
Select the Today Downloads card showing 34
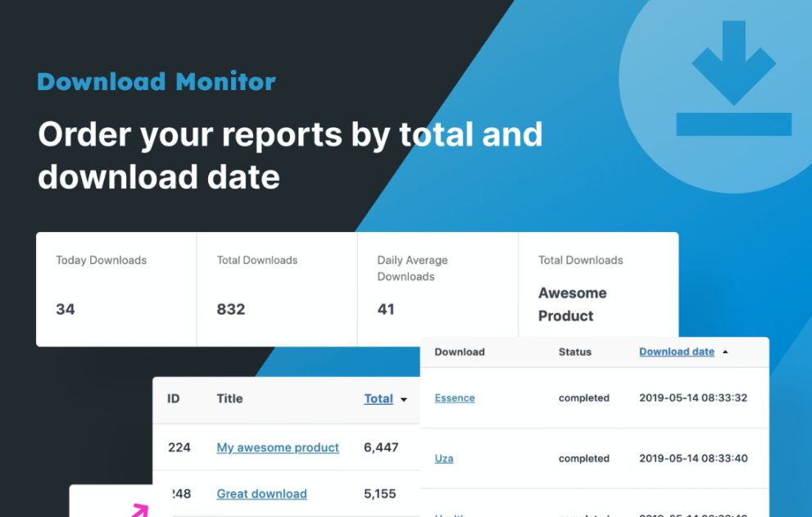(116, 288)
